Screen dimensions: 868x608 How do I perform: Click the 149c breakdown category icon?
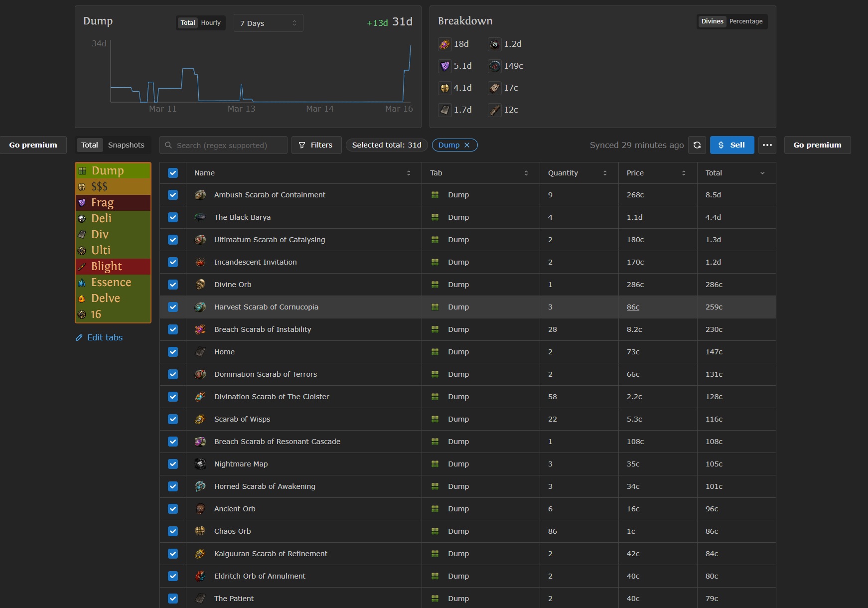pyautogui.click(x=494, y=66)
